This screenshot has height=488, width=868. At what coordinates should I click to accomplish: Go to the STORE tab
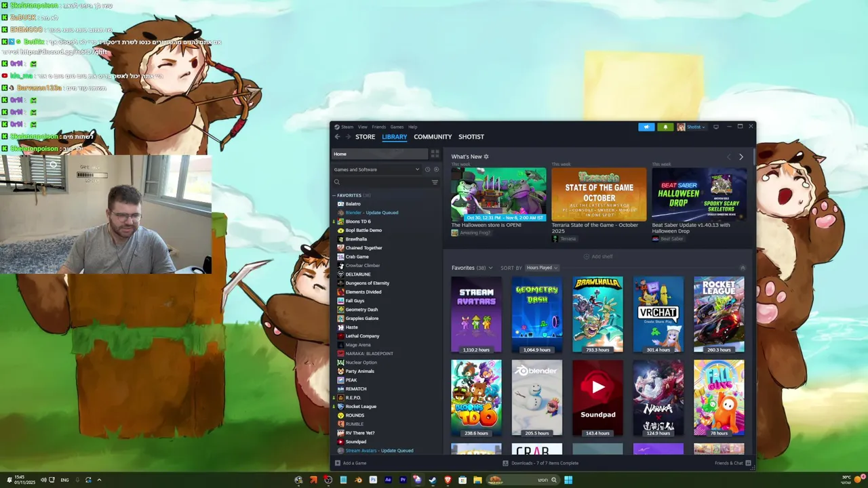tap(365, 137)
